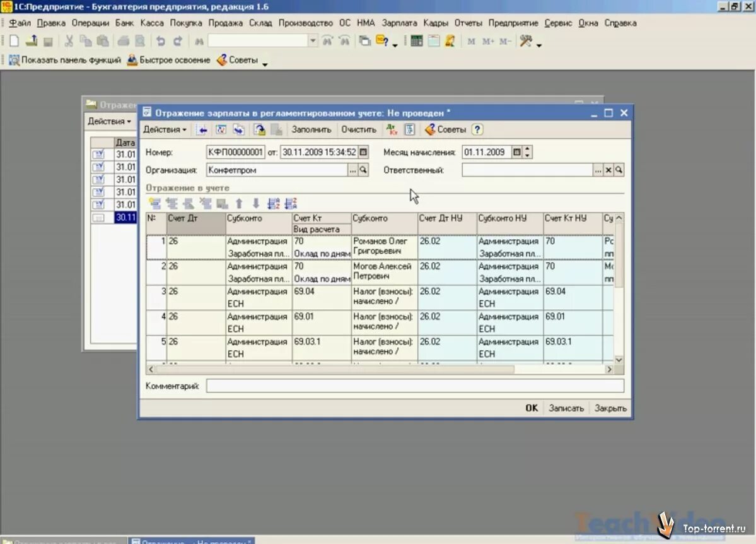756x544 pixels.
Task: Click the question mark help icon in document
Action: click(477, 130)
